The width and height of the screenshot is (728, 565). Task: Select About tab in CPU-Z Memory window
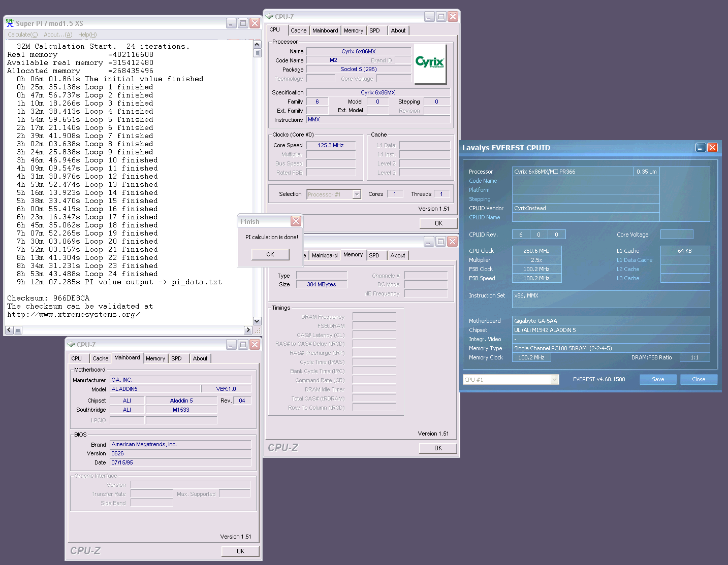pos(398,255)
